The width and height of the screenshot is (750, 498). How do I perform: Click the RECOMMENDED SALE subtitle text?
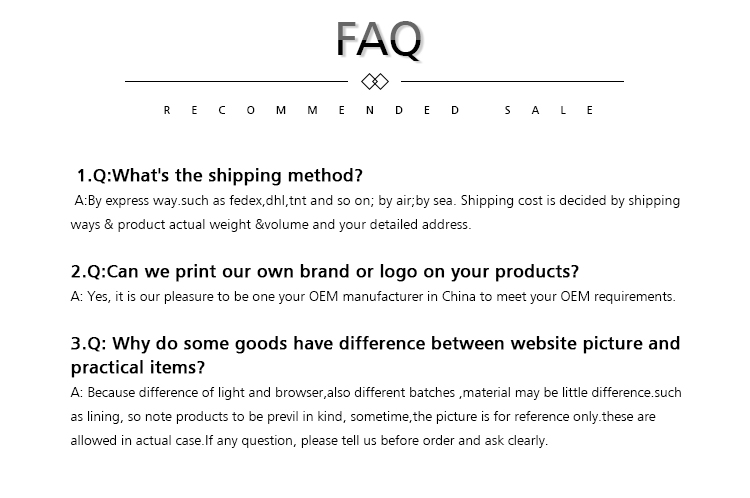click(378, 110)
